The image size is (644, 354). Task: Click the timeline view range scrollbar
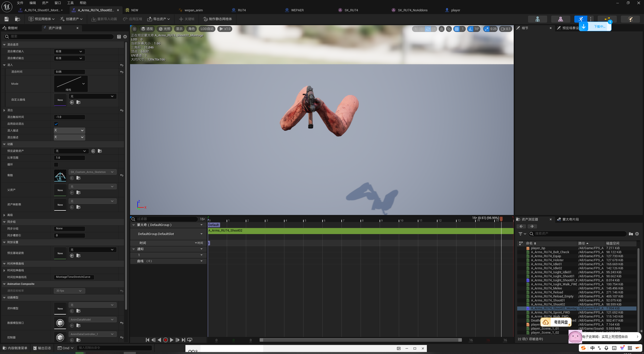pos(361,340)
